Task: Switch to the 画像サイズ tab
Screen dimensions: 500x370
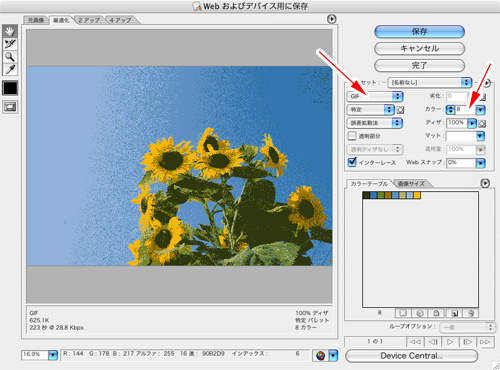Action: point(411,184)
